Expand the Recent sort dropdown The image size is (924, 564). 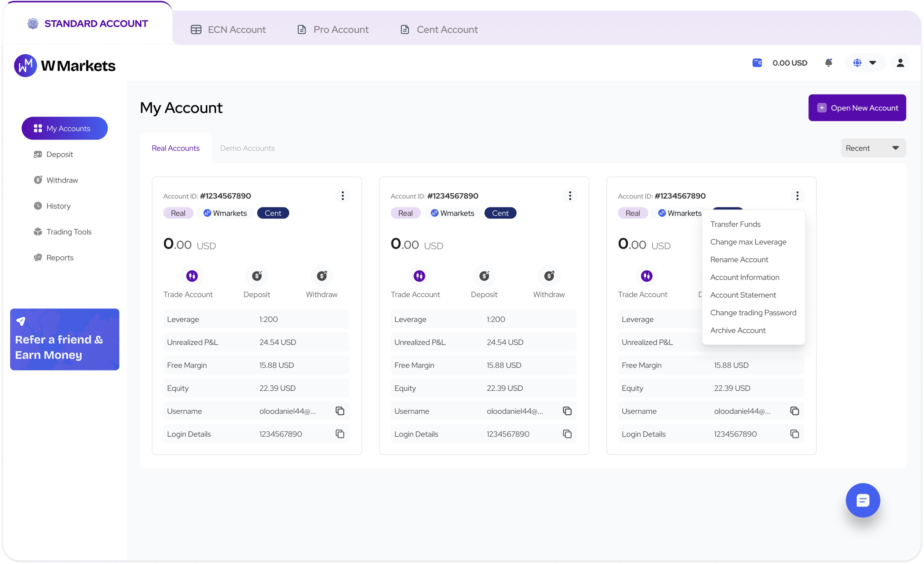point(873,148)
